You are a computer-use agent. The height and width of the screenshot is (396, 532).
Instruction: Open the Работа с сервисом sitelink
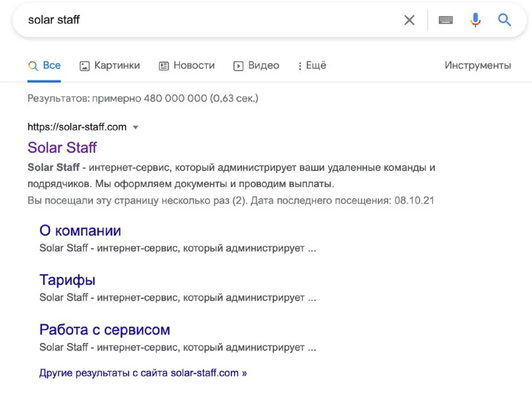point(104,329)
